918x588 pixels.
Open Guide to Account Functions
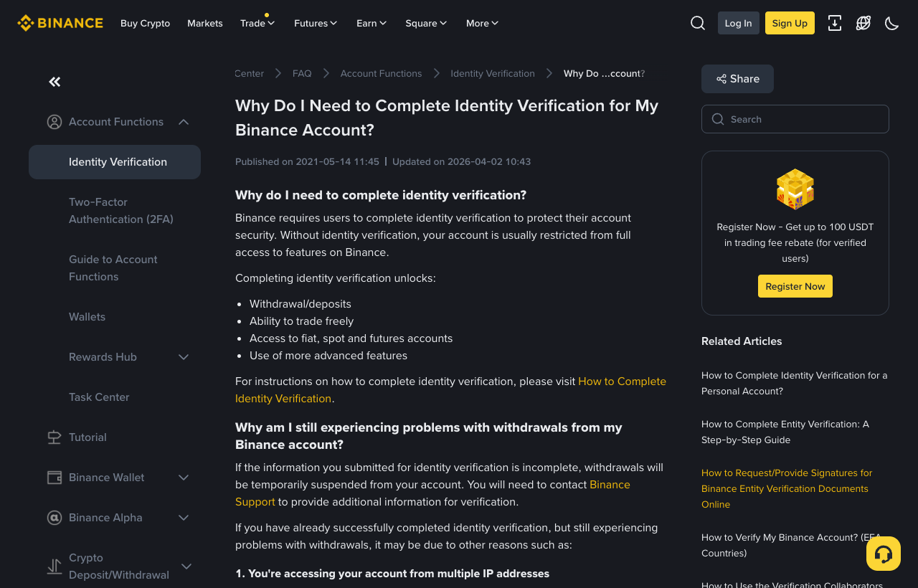coord(113,268)
